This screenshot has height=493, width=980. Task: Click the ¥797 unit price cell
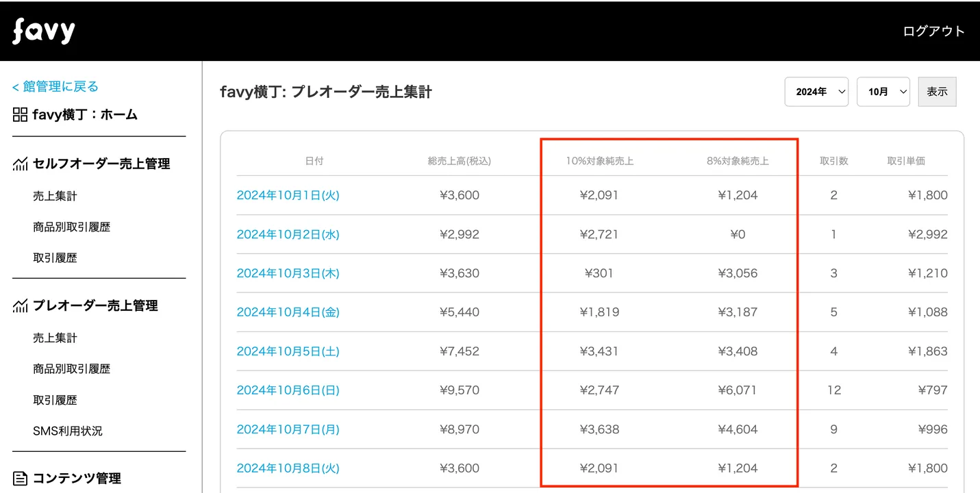[933, 390]
